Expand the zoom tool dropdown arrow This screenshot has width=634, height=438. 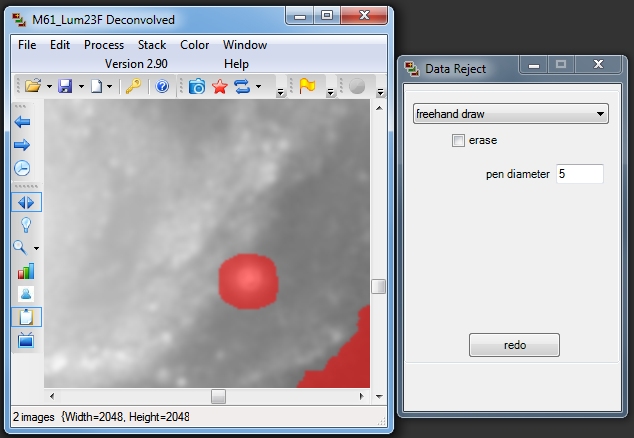(36, 248)
